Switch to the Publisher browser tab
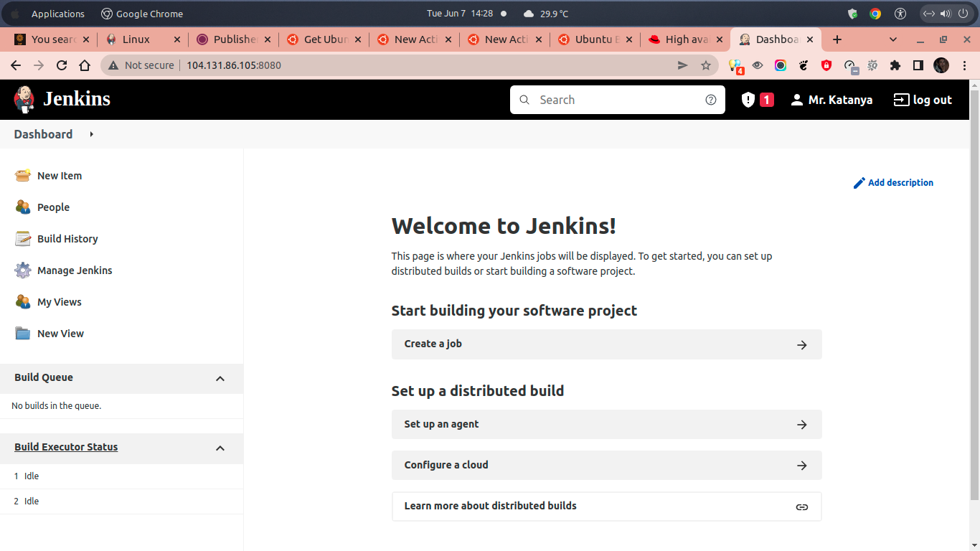 pyautogui.click(x=234, y=39)
